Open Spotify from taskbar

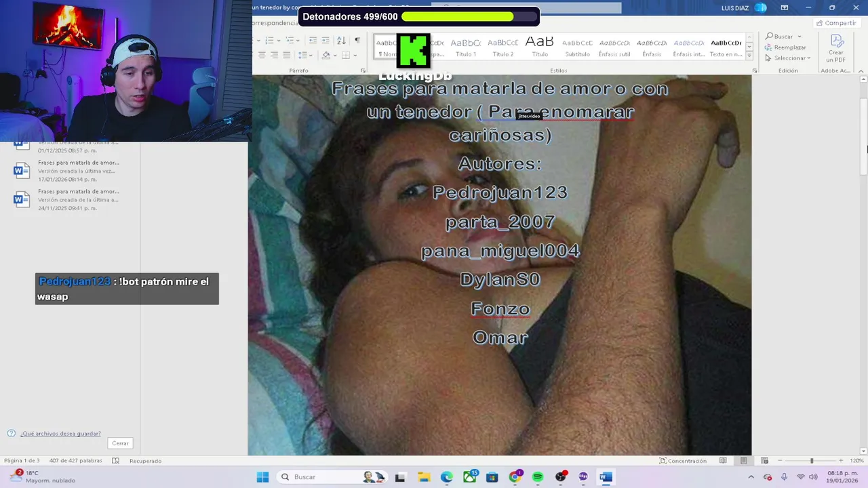[538, 477]
